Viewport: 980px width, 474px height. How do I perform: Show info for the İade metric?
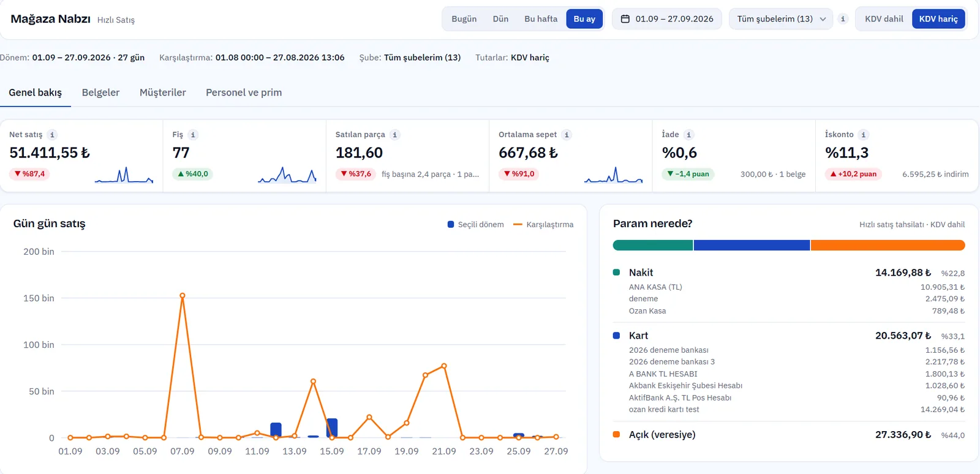[x=688, y=135]
